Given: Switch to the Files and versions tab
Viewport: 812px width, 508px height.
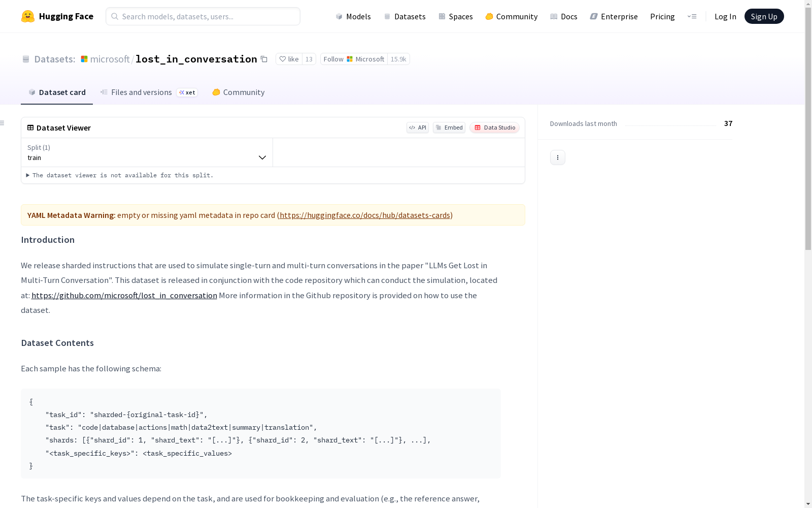Looking at the screenshot, I should tap(149, 92).
